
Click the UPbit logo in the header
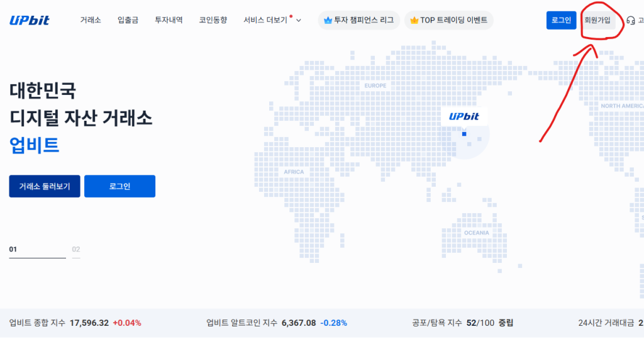tap(30, 20)
